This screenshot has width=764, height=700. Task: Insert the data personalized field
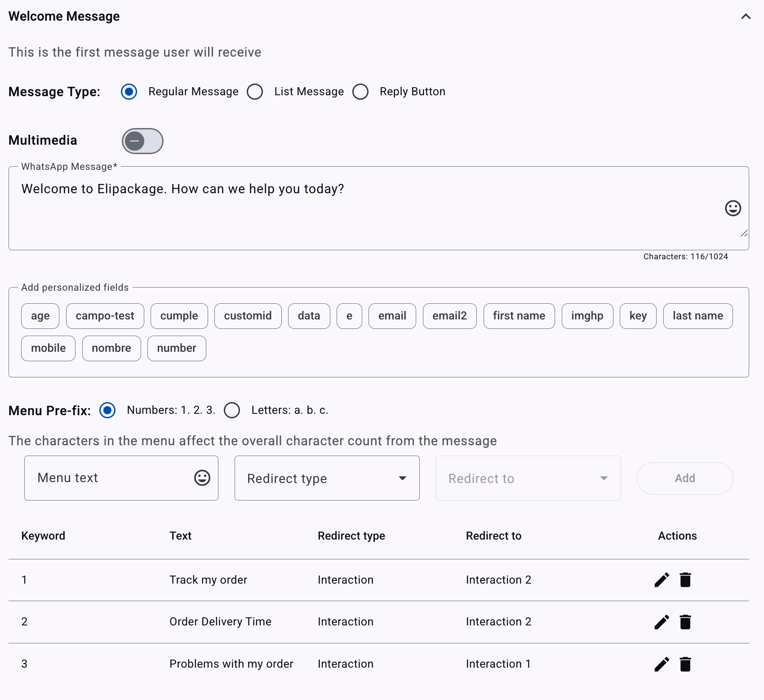(x=309, y=316)
